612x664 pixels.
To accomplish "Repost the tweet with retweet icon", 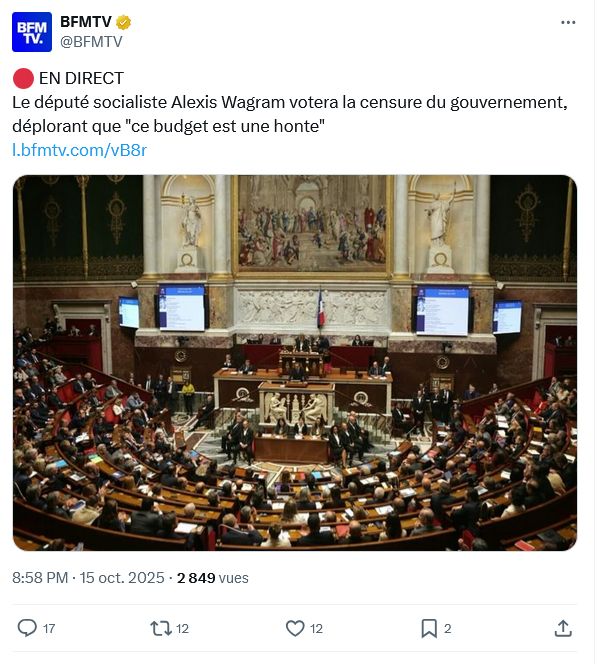I will pyautogui.click(x=161, y=628).
